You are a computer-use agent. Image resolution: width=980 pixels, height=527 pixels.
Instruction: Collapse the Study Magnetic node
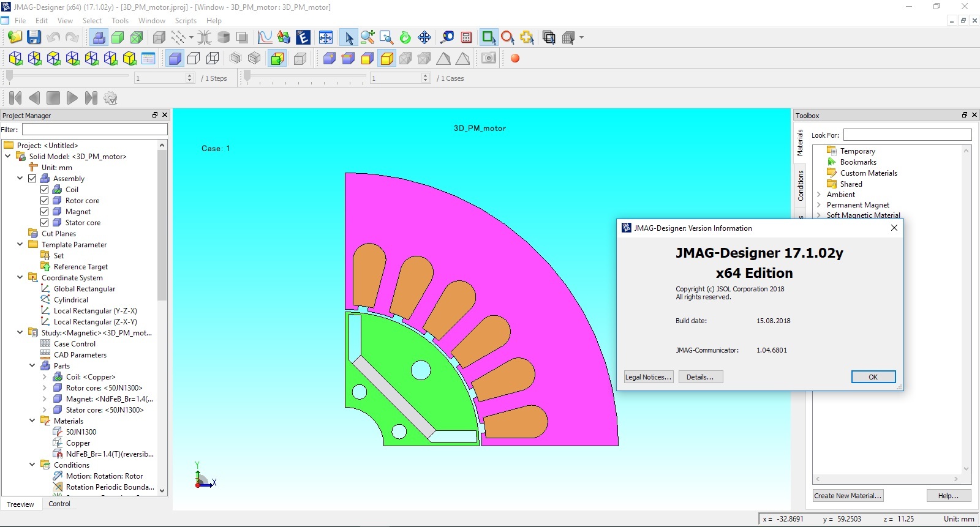pyautogui.click(x=20, y=332)
